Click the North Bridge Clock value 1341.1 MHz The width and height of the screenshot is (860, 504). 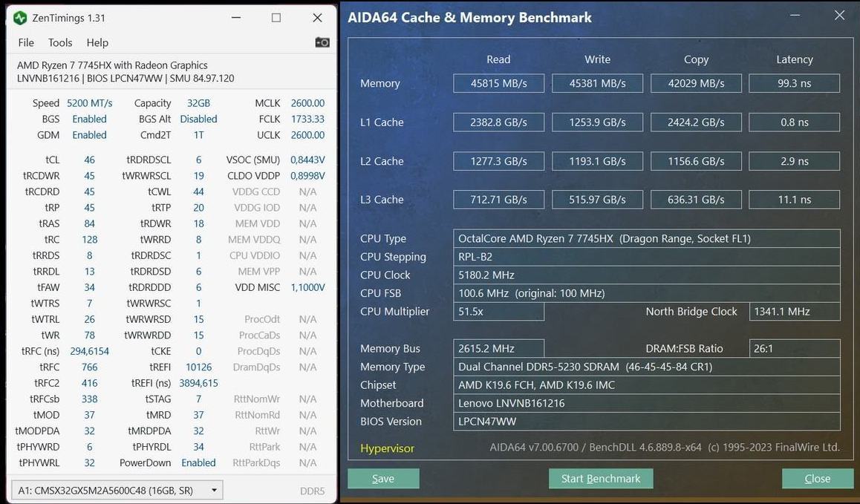coord(795,312)
